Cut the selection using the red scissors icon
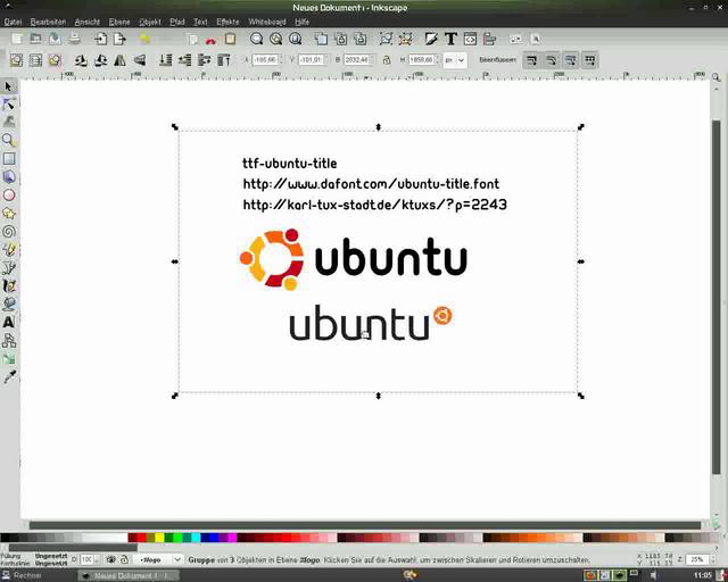This screenshot has height=582, width=728. tap(211, 41)
